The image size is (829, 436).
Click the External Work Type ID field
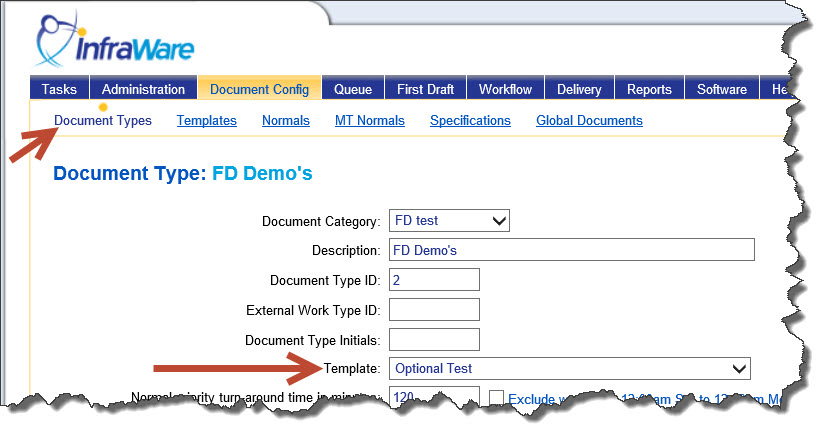pos(434,310)
